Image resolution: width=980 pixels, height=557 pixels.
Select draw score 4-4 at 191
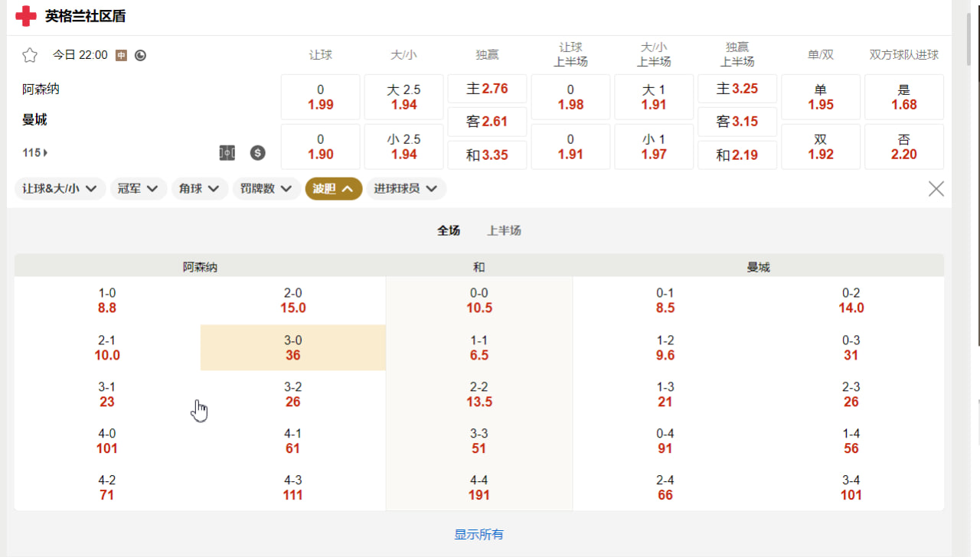tap(479, 487)
